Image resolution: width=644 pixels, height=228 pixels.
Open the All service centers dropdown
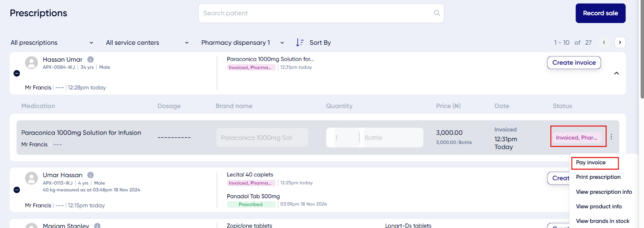tap(147, 43)
